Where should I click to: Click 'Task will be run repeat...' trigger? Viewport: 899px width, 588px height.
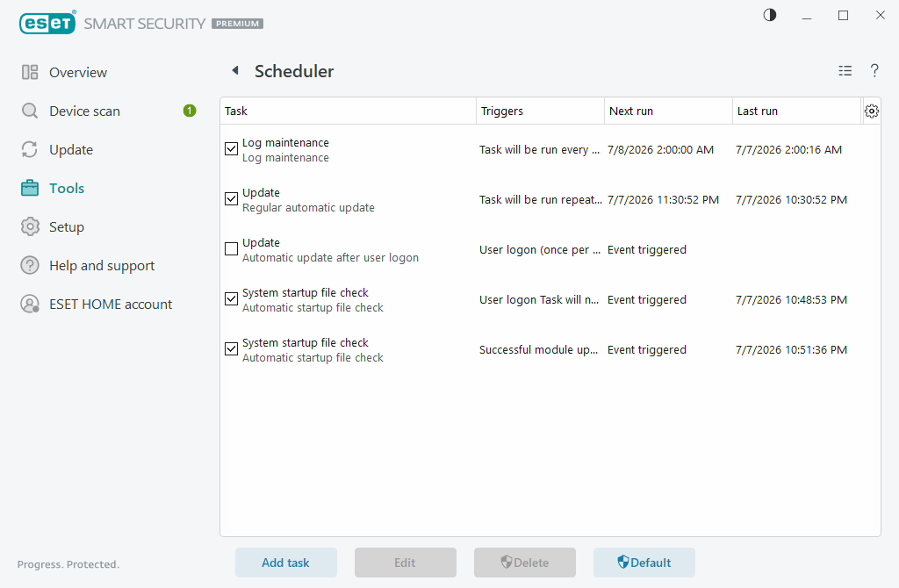coord(541,199)
